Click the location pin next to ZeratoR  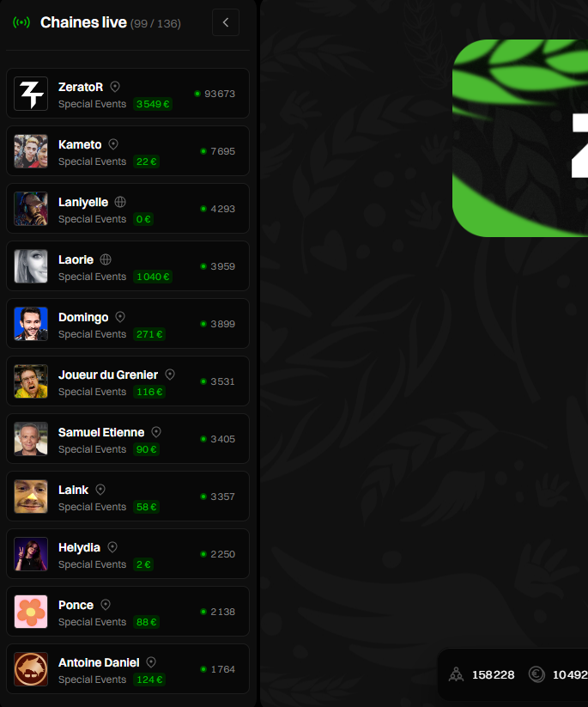pos(115,87)
